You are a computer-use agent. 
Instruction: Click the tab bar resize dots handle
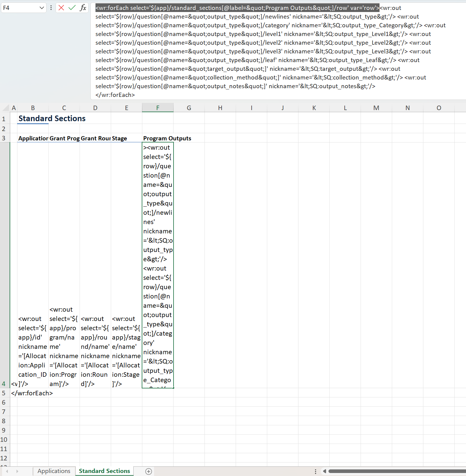[315, 471]
